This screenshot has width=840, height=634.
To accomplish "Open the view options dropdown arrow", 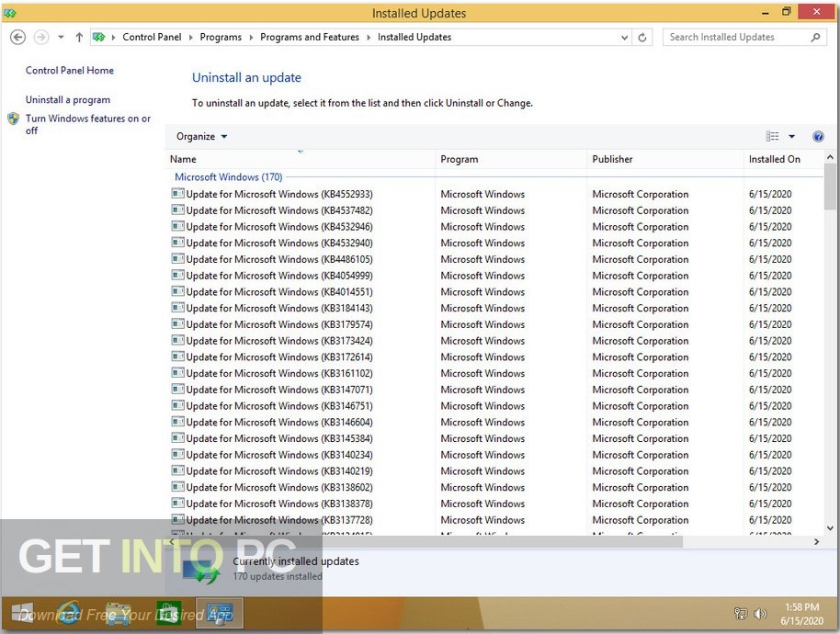I will point(790,135).
